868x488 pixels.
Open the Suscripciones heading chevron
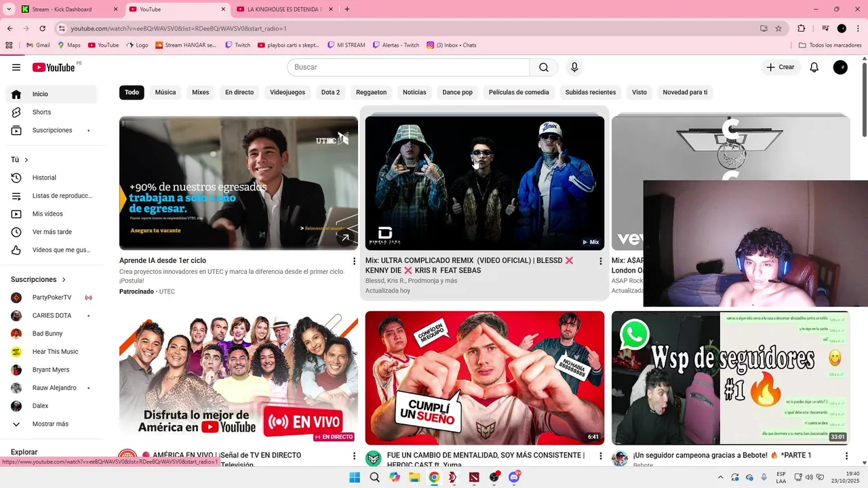click(x=64, y=279)
